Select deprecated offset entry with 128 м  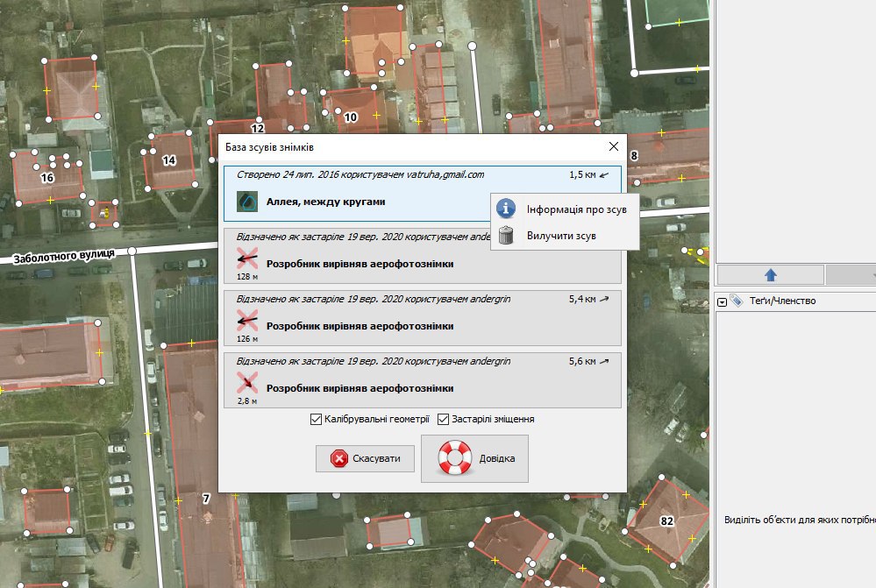pyautogui.click(x=423, y=256)
